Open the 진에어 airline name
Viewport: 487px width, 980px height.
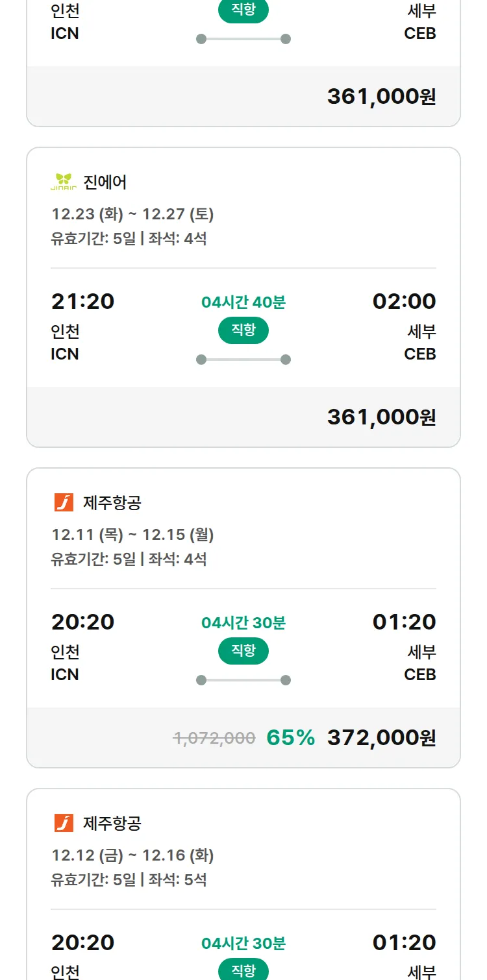coord(105,182)
